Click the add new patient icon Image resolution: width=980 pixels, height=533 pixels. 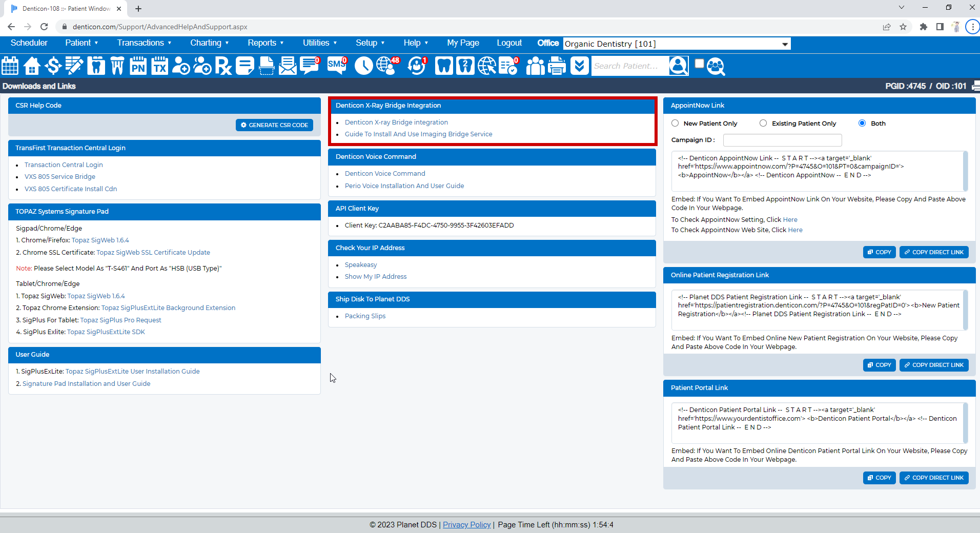tap(180, 66)
